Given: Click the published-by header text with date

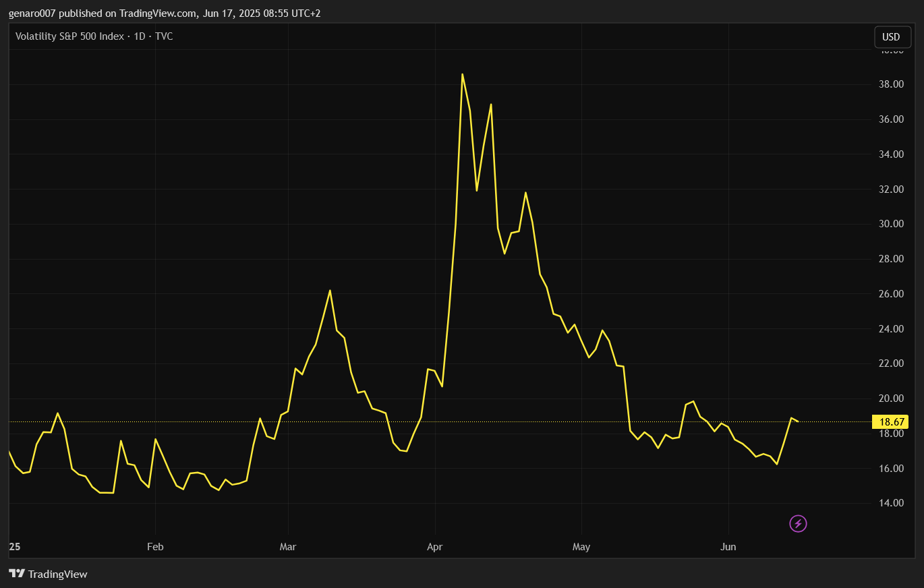Looking at the screenshot, I should click(165, 13).
